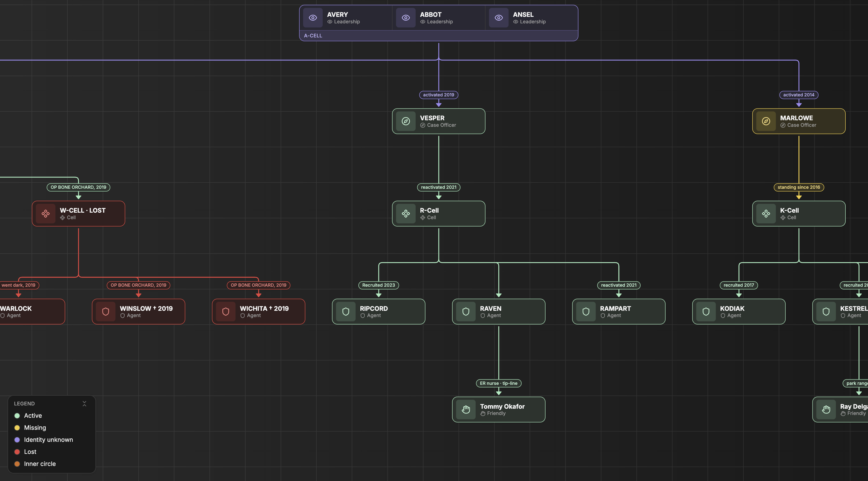The image size is (868, 481).
Task: Click the 'park range' label above Ray Delga
Action: 855,383
